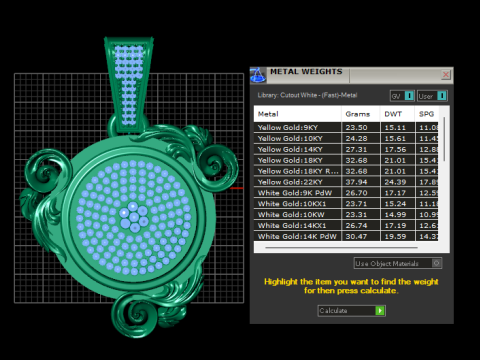
Task: Click the 15.11 DWT value
Action: click(x=395, y=127)
